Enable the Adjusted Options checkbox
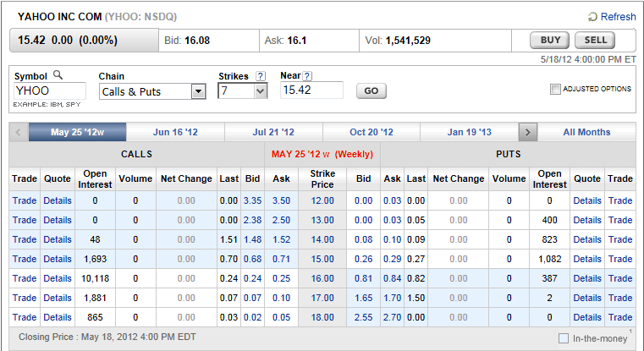Screen dimensions: 644x351 555,89
